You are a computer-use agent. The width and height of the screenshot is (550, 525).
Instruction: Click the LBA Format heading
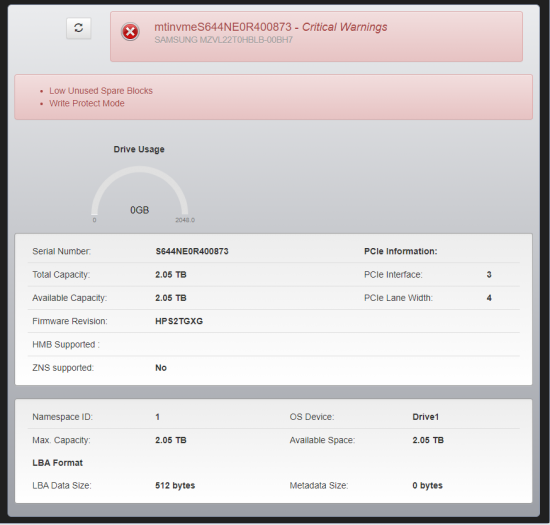point(58,463)
